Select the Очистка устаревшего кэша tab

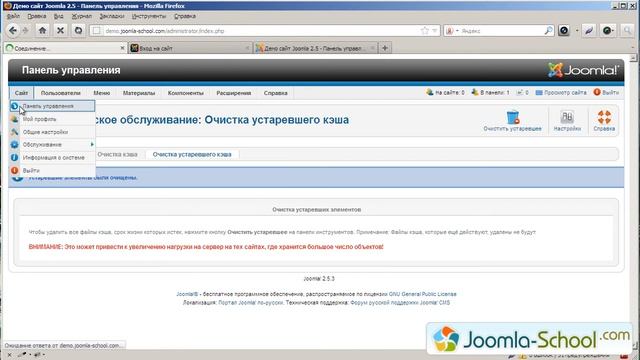tap(192, 154)
